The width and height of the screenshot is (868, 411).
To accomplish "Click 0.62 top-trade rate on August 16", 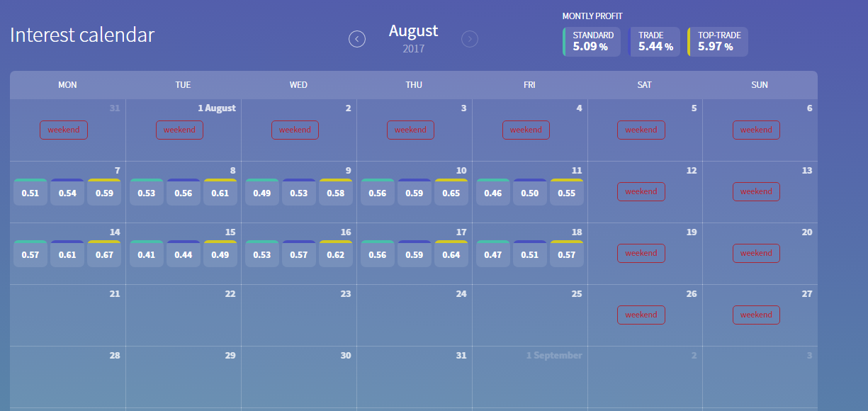I will [335, 254].
